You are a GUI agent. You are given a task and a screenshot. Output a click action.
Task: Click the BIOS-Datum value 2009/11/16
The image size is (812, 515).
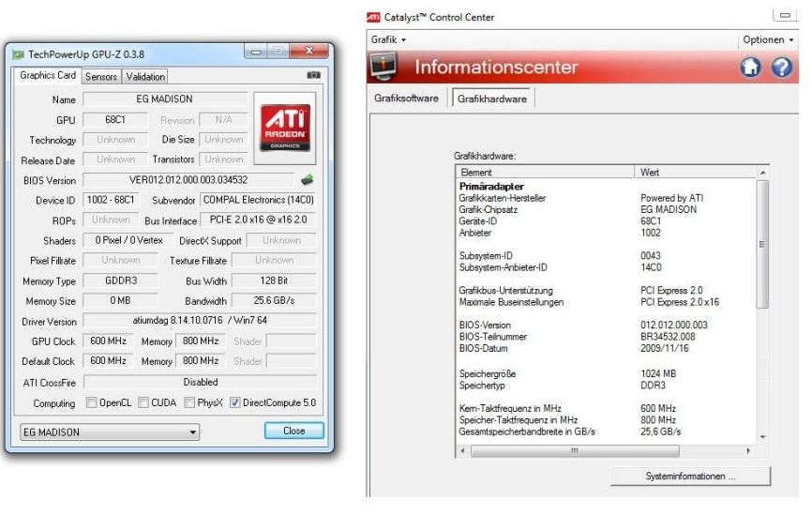(665, 348)
